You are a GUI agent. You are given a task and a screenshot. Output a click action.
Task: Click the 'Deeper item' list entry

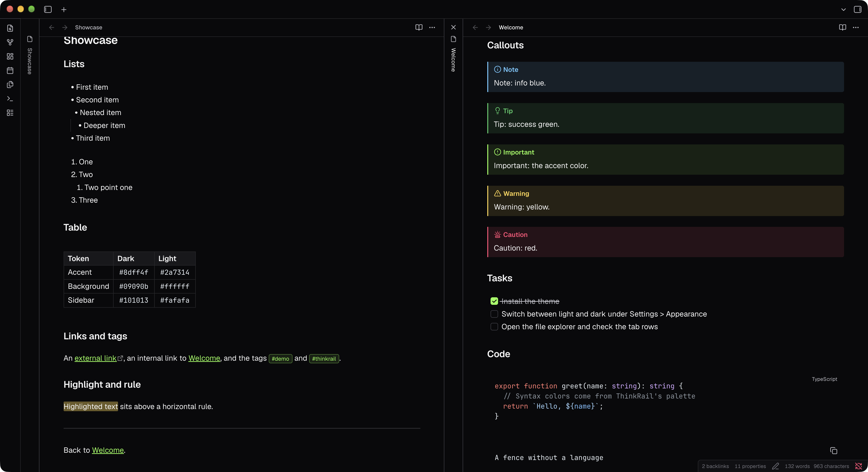(104, 125)
